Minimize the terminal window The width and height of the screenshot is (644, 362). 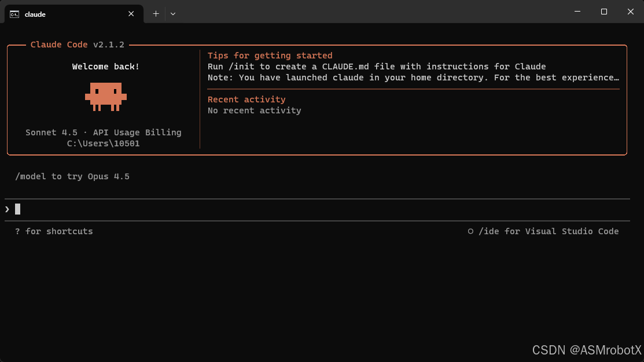pyautogui.click(x=577, y=12)
